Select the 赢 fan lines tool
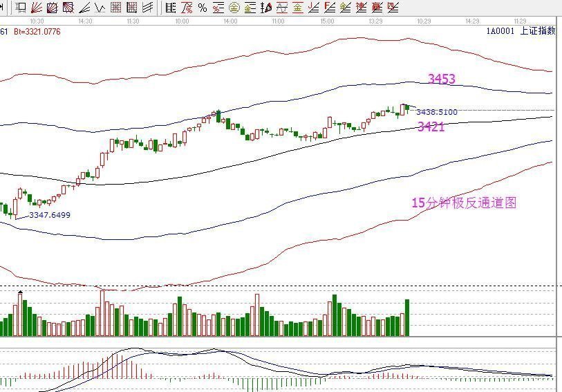Image resolution: width=562 pixels, height=392 pixels. (377, 7)
